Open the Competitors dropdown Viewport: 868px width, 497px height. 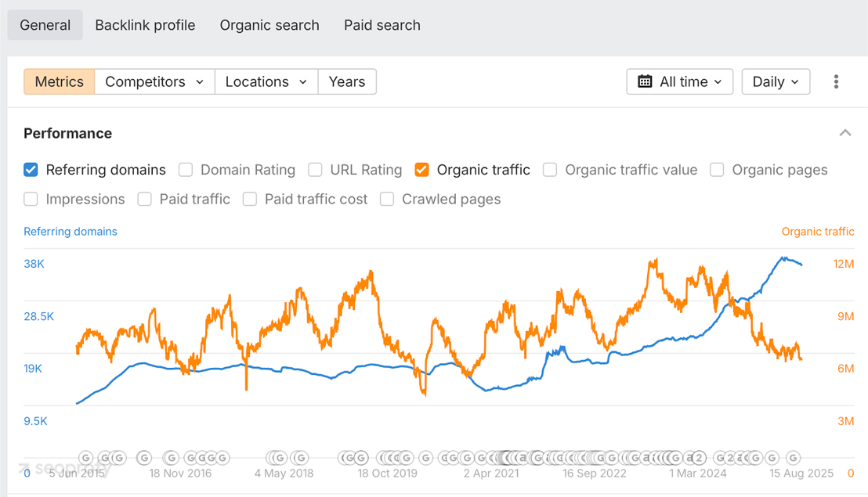point(154,81)
